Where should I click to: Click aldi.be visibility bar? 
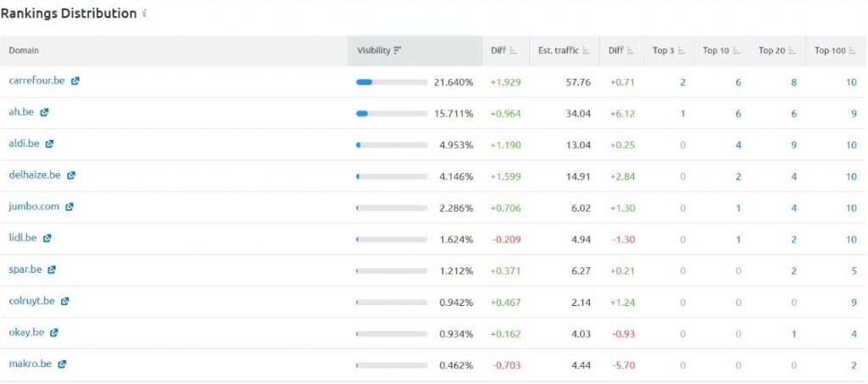(x=392, y=145)
